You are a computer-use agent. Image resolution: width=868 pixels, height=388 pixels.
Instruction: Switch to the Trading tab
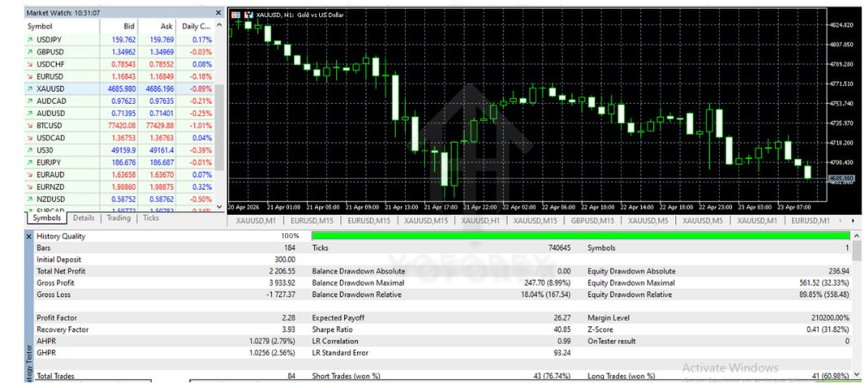(118, 218)
